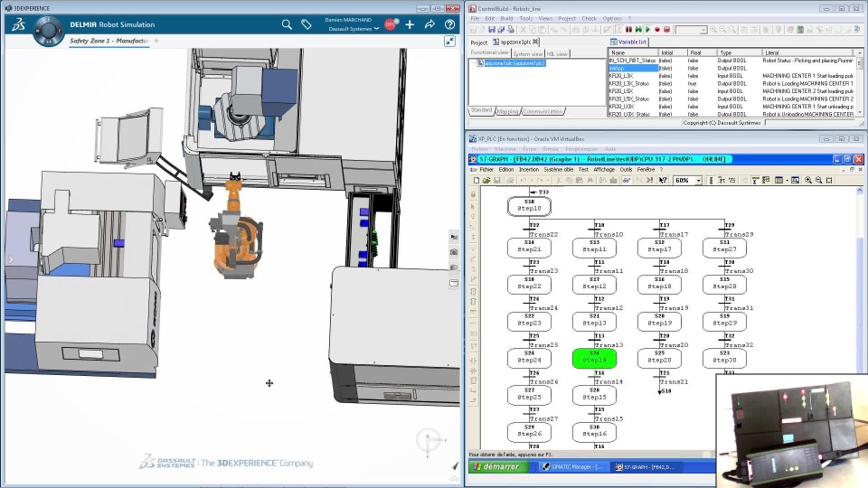This screenshot has height=488, width=868.
Task: Click the variable list vertical scrollbar
Action: tap(860, 83)
